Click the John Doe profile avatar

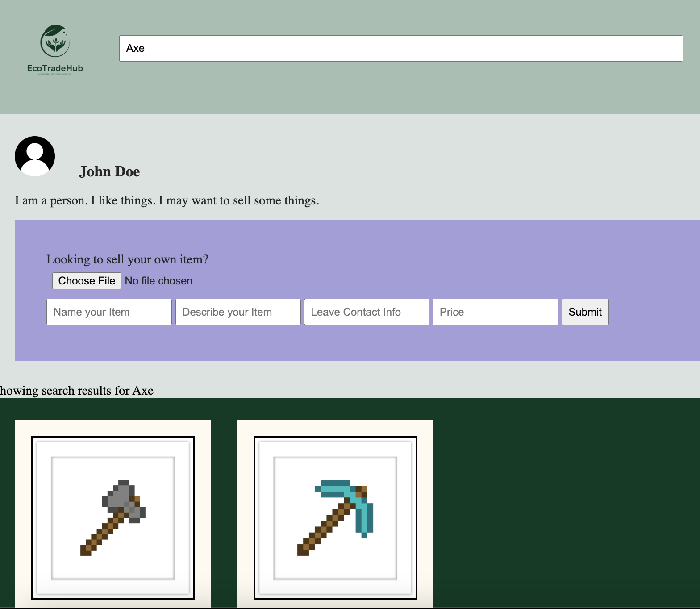point(35,156)
